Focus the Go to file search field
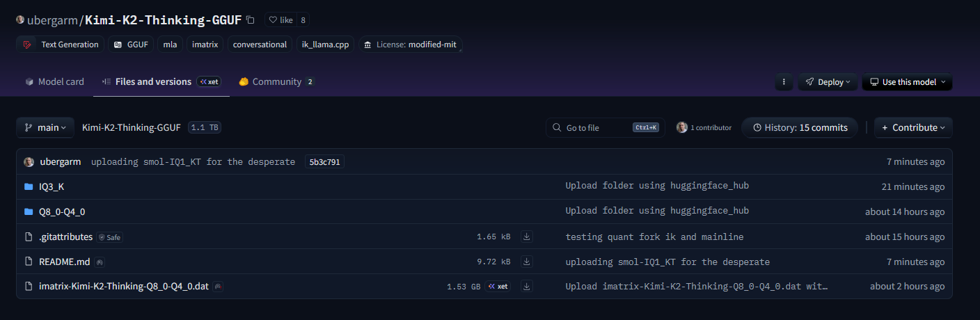 click(606, 128)
